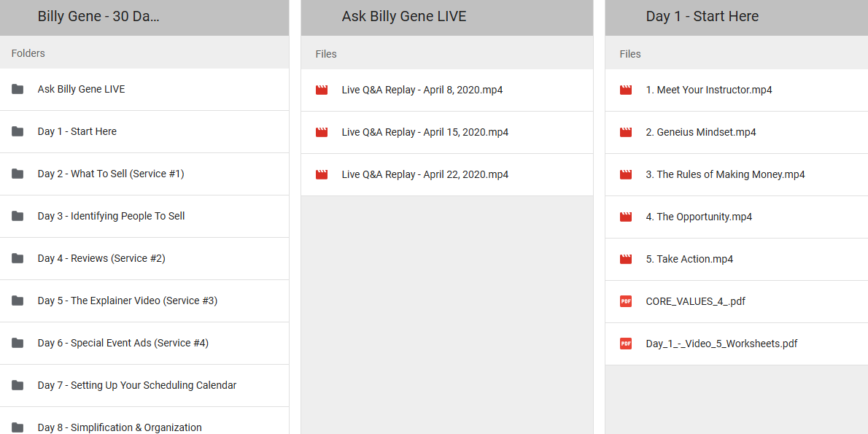Click the folder icon for Day 1 - Start Here
Image resolution: width=868 pixels, height=434 pixels.
18,131
